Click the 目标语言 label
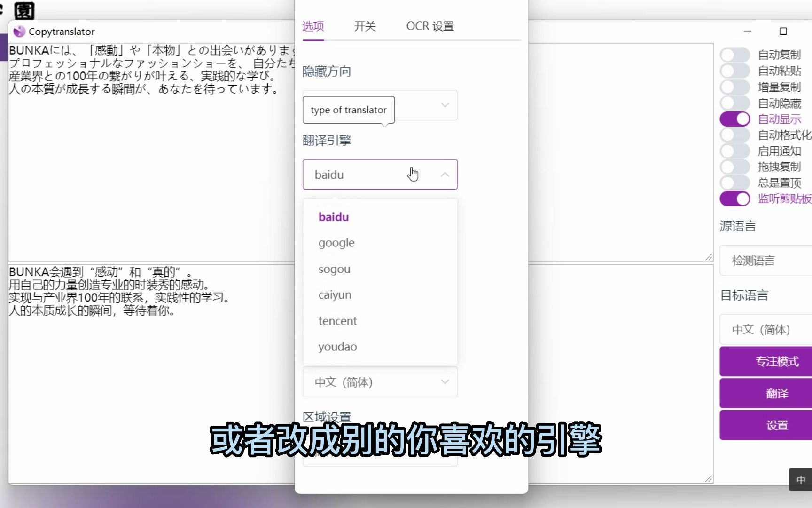812x508 pixels. pos(744,295)
